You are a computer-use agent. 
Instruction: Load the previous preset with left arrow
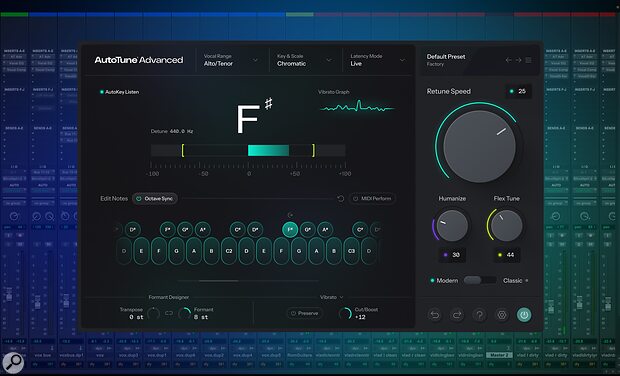pyautogui.click(x=508, y=60)
